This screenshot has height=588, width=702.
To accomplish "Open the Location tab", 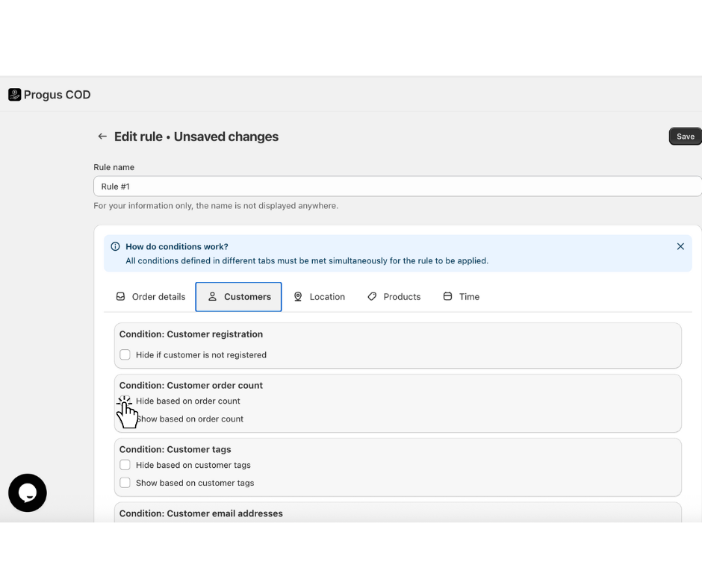I will tap(319, 297).
